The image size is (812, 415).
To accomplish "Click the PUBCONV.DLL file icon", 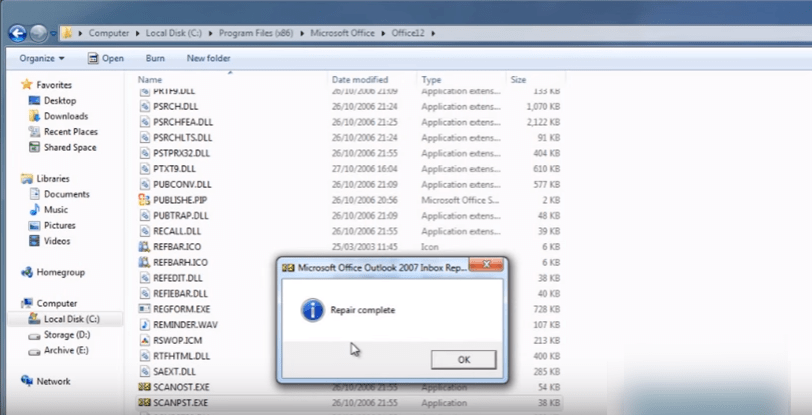I will (x=145, y=184).
